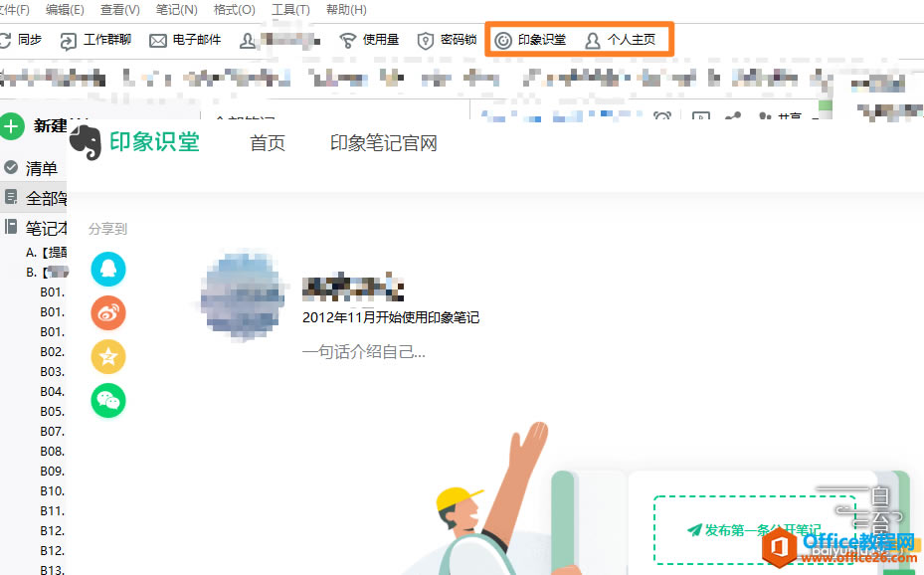The image size is (924, 575).
Task: Open the 编辑(E) menu
Action: point(65,10)
